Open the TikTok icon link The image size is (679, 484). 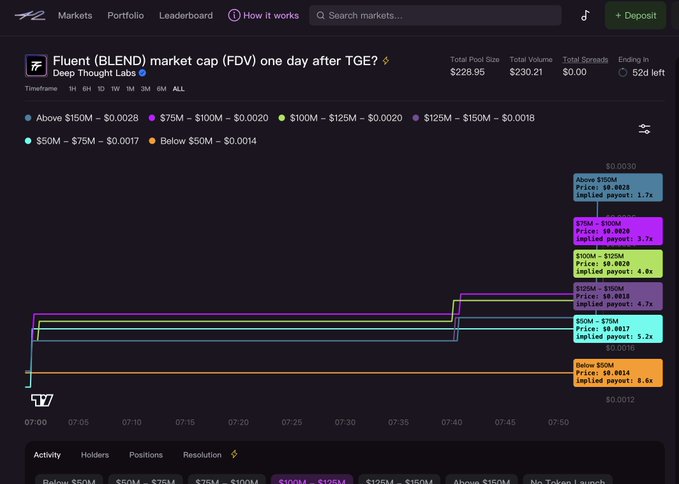(585, 15)
